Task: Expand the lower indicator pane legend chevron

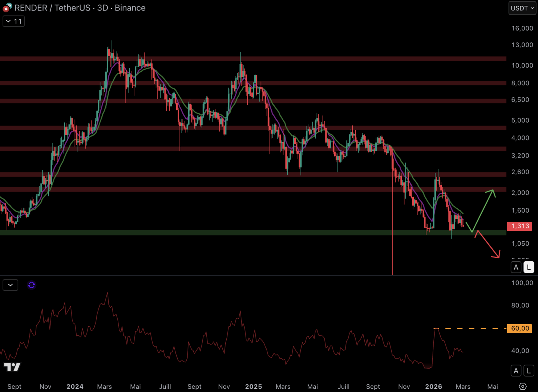Action: click(11, 285)
